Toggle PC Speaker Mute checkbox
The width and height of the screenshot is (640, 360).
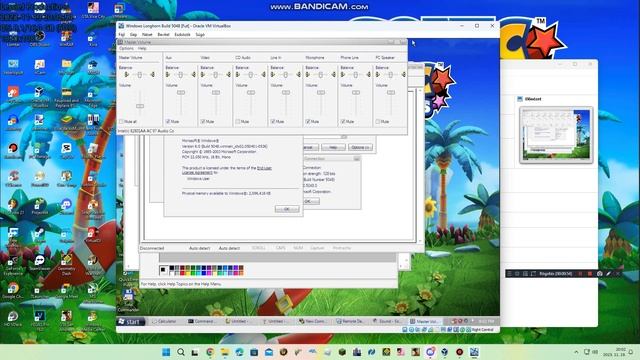point(378,122)
